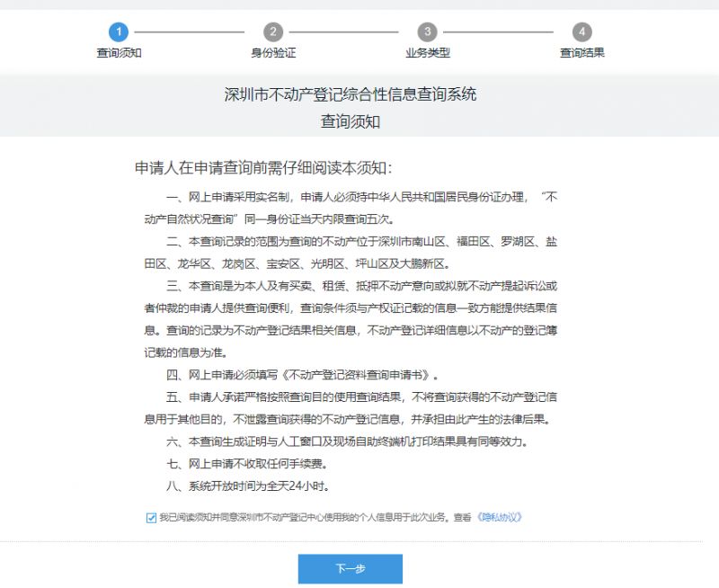Viewport: 719px width, 588px height.
Task: Click the 查询须知 subtitle under the system title
Action: (351, 121)
